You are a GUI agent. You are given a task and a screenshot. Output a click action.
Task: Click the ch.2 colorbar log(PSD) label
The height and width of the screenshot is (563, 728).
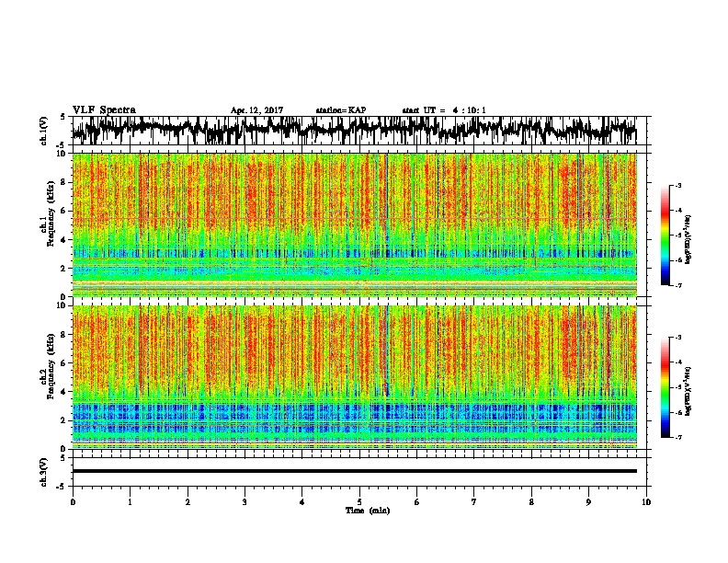688,391
